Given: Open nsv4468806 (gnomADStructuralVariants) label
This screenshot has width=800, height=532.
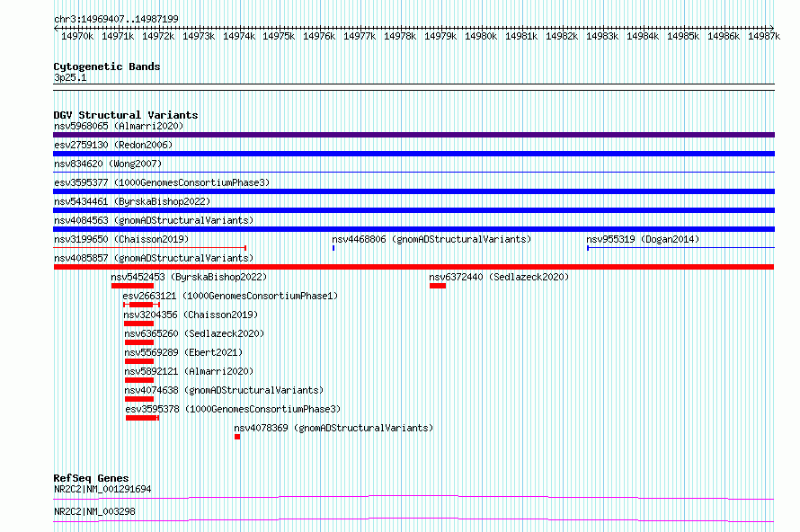Looking at the screenshot, I should (431, 239).
